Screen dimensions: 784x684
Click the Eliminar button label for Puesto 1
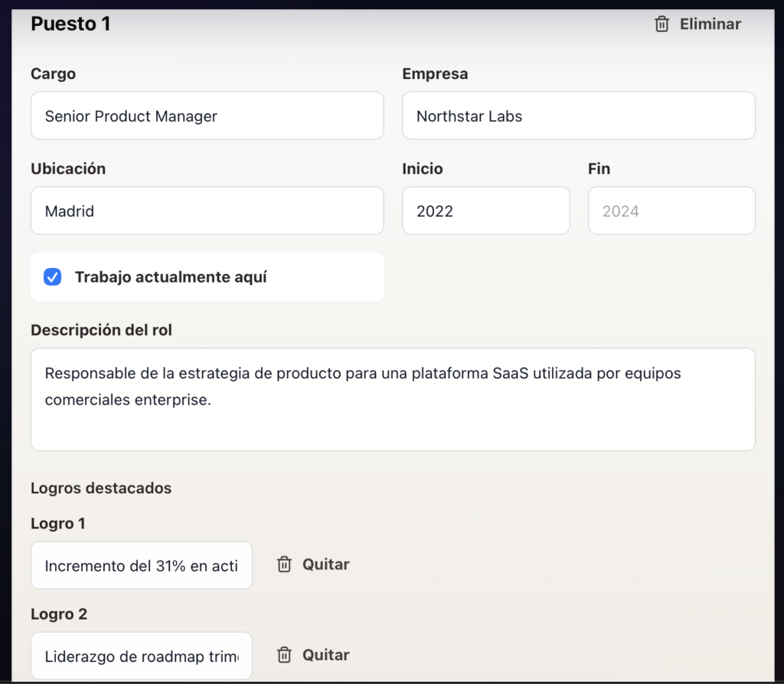[710, 24]
